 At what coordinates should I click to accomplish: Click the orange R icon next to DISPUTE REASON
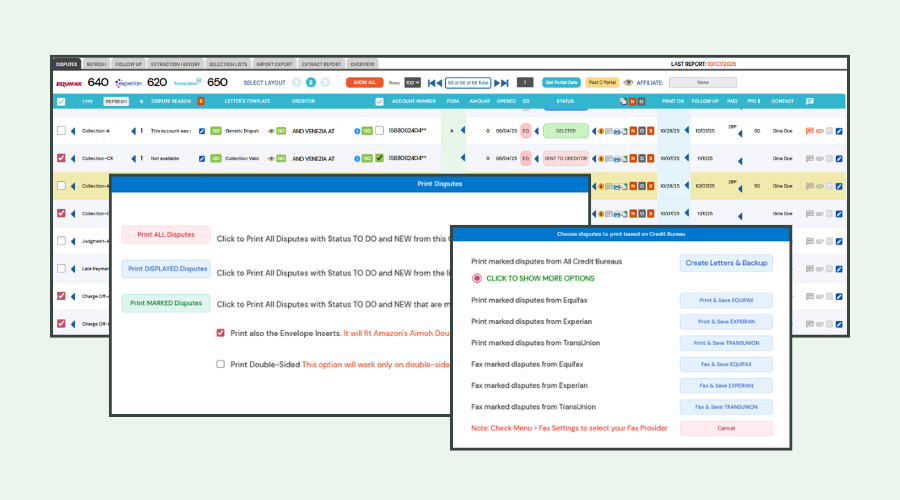pyautogui.click(x=200, y=101)
